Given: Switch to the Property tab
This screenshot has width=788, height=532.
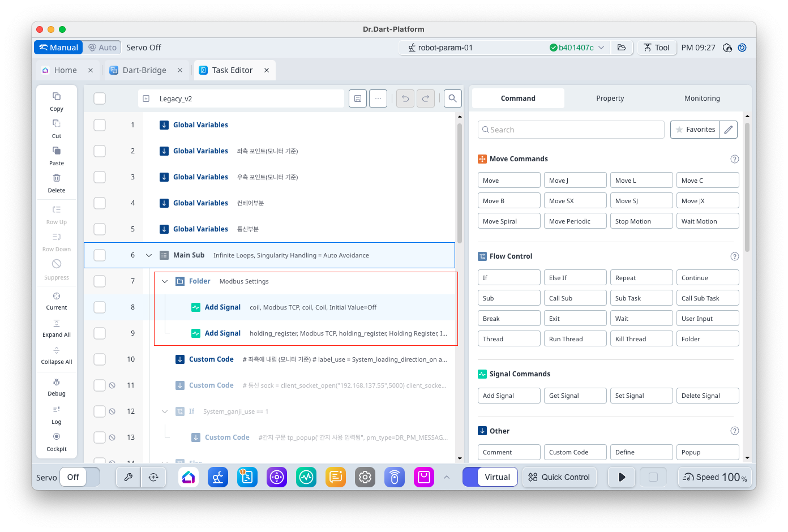Looking at the screenshot, I should click(x=610, y=98).
